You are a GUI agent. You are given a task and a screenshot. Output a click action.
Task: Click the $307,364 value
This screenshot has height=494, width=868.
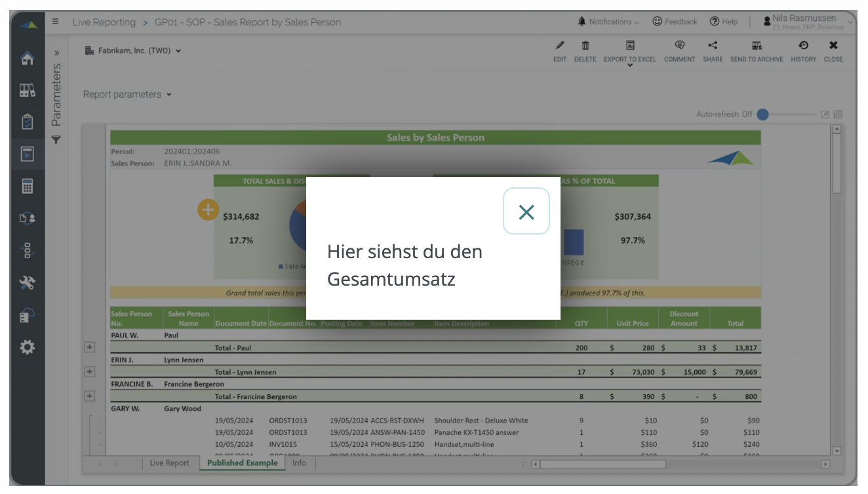click(633, 216)
